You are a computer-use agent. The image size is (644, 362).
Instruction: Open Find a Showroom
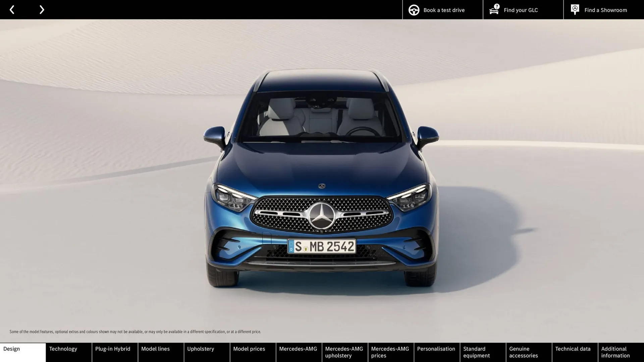(x=605, y=10)
